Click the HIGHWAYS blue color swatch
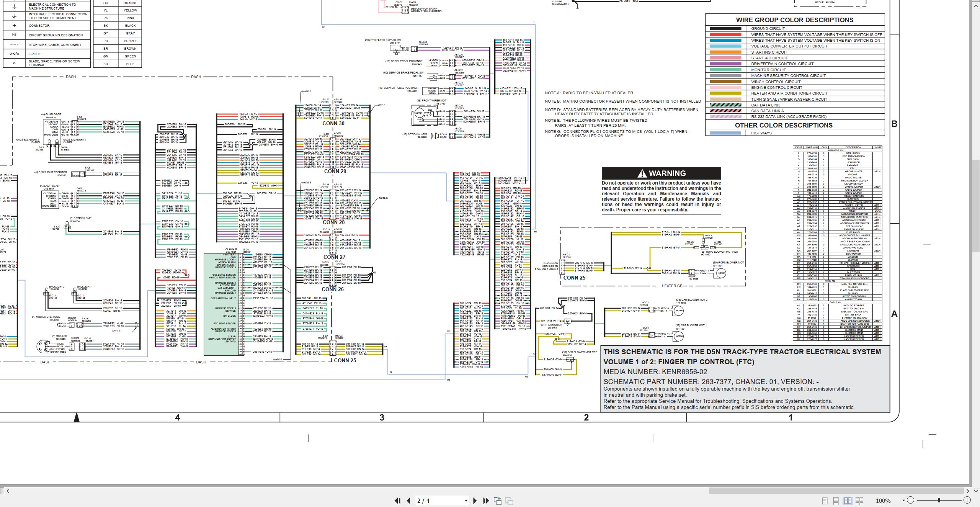The width and height of the screenshot is (980, 507). coord(725,133)
